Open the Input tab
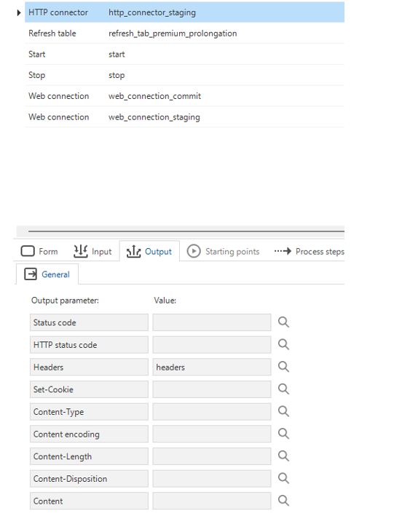The image size is (394, 532). (x=92, y=251)
